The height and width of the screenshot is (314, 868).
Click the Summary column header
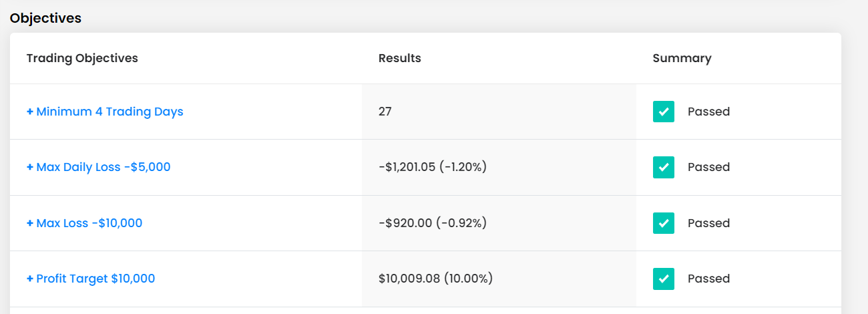tap(682, 58)
